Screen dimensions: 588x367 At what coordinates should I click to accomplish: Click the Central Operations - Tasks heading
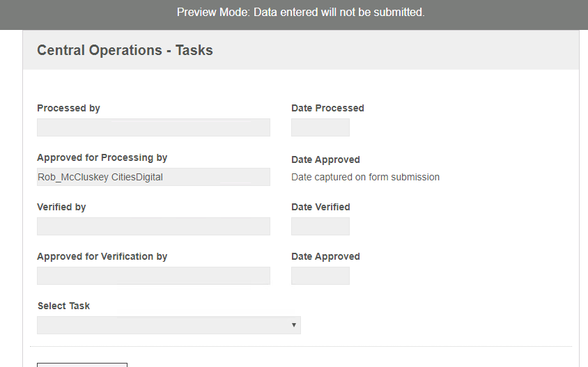tap(125, 50)
